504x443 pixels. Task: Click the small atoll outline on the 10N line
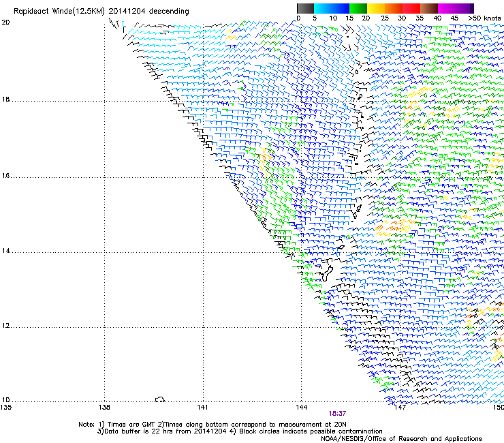click(x=160, y=399)
